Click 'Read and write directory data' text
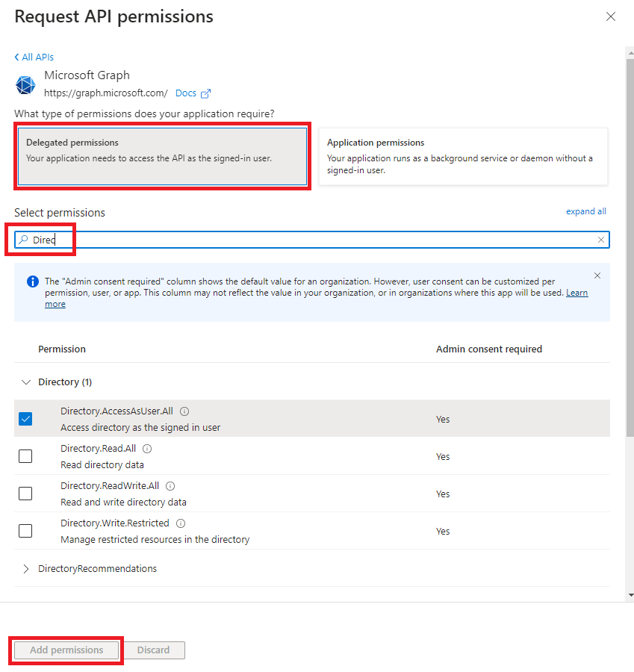The width and height of the screenshot is (634, 672). [123, 503]
